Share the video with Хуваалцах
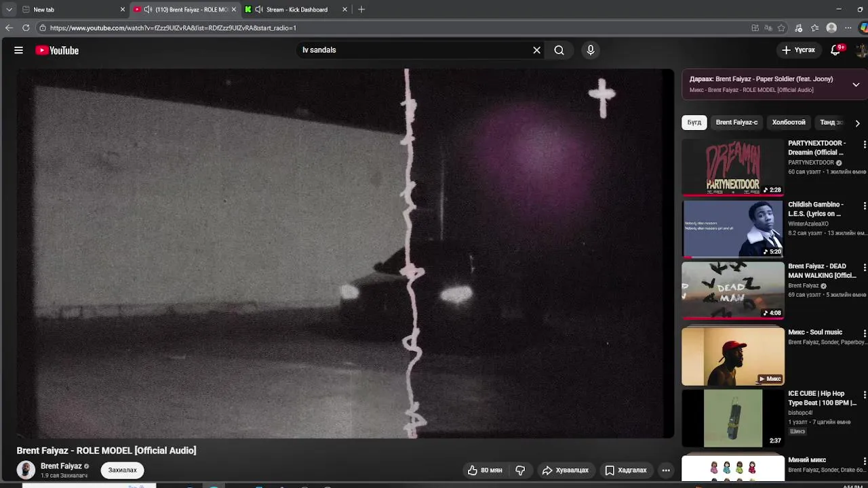 [565, 470]
